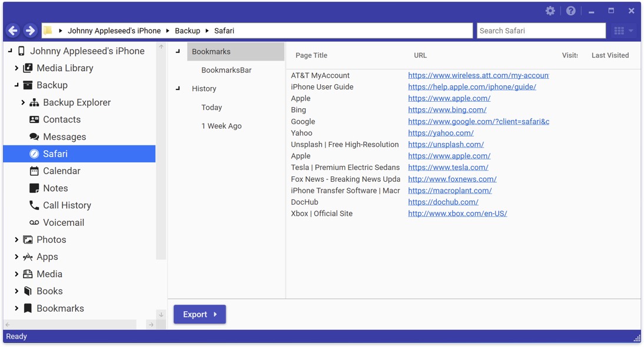Expand the Photos tree node
Screen dimensions: 644x347
[x=16, y=239]
